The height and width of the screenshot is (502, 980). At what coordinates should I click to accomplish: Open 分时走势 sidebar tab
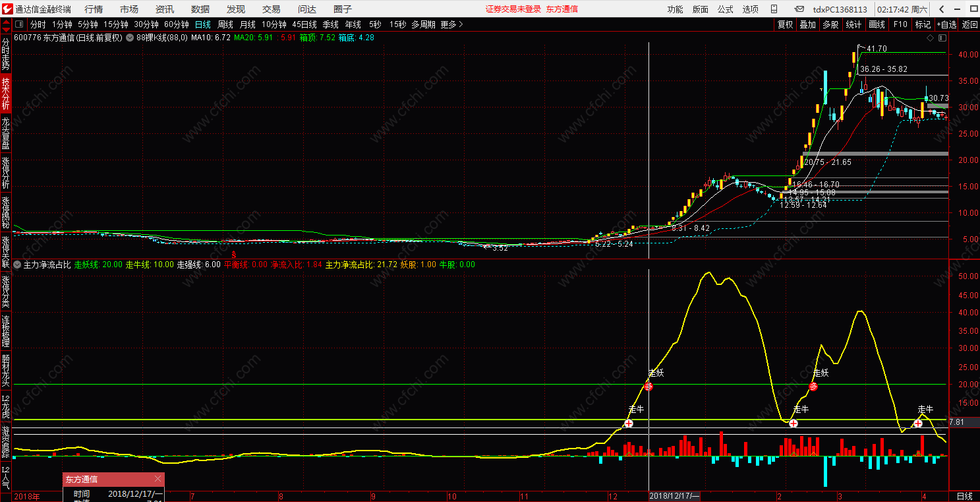click(x=5, y=54)
